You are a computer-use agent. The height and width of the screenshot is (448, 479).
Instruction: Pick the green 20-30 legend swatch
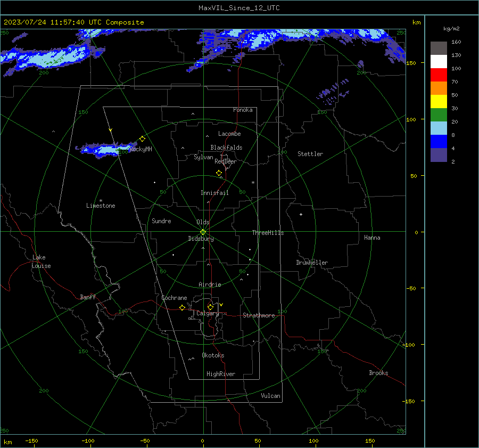(439, 115)
